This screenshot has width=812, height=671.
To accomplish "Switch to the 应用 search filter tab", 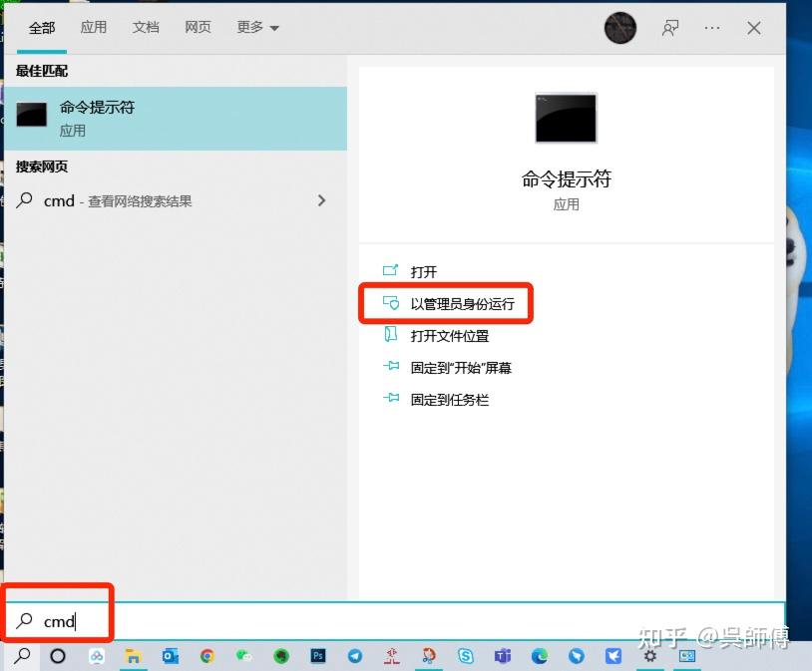I will click(94, 27).
